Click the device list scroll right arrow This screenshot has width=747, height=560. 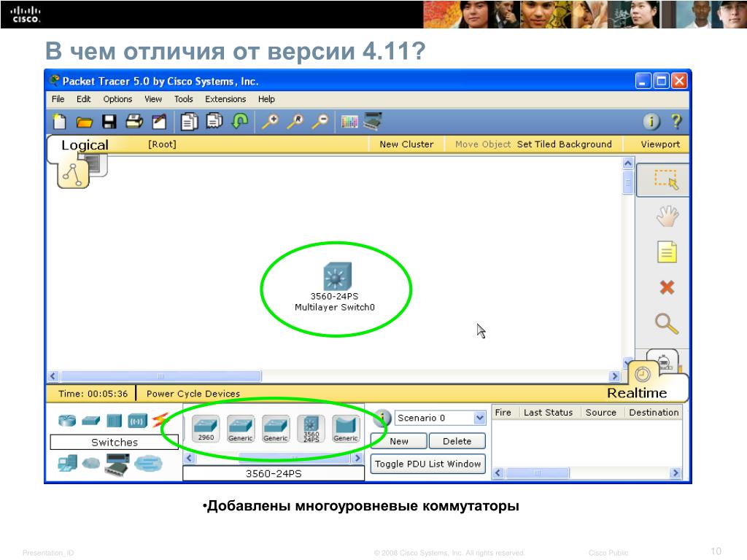click(357, 458)
